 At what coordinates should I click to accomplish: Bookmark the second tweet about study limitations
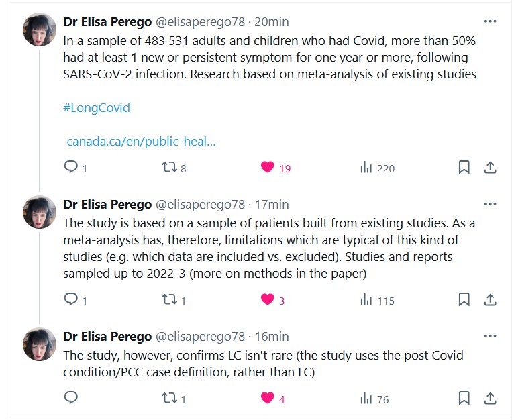[464, 300]
